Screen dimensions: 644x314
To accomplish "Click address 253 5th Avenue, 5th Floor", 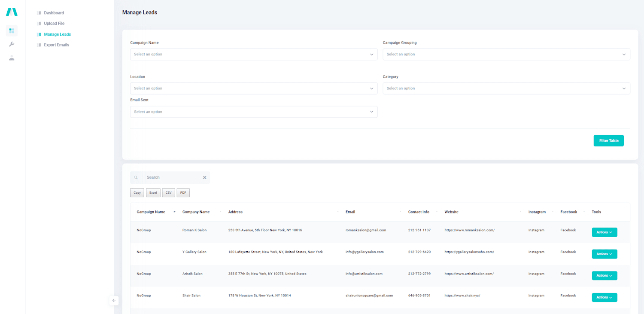I will [265, 230].
